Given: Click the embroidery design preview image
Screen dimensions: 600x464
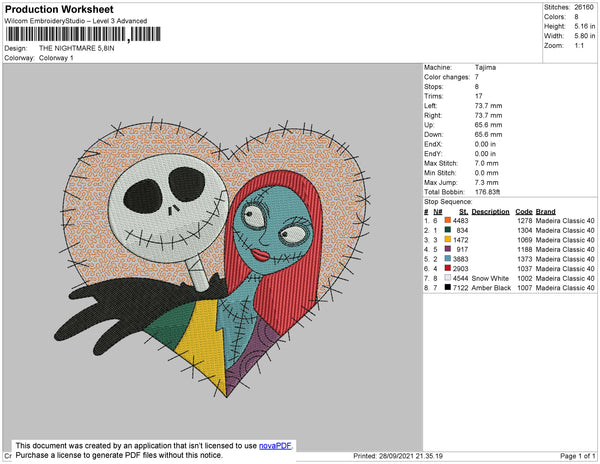Looking at the screenshot, I should click(x=212, y=256).
